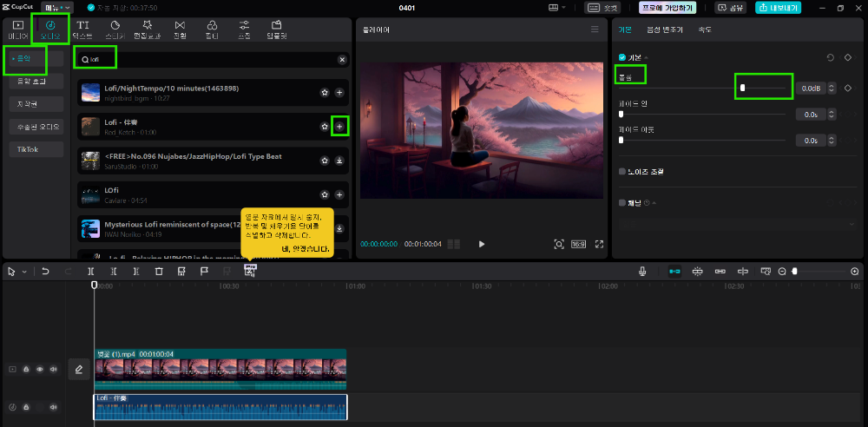This screenshot has width=868, height=427.
Task: Toggle auto snapping
Action: coord(697,272)
